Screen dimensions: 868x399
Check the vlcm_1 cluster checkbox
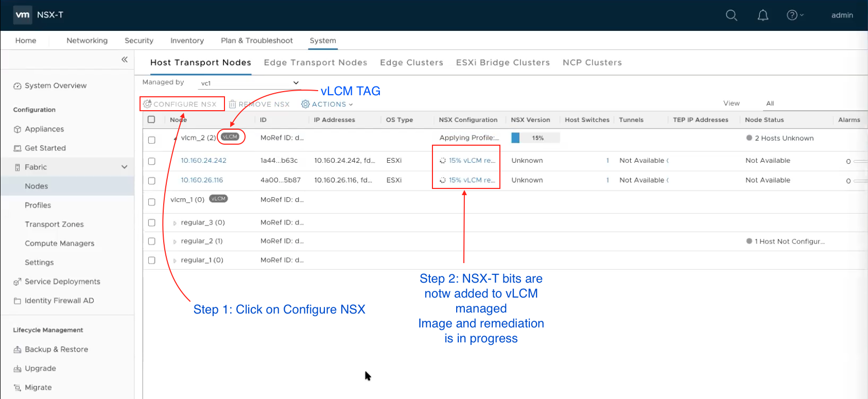point(151,202)
